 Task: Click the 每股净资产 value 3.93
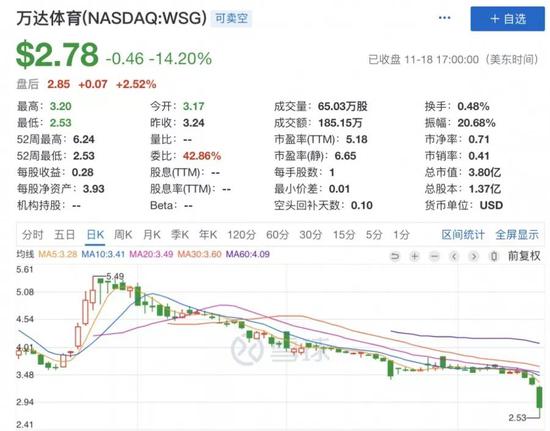(94, 189)
